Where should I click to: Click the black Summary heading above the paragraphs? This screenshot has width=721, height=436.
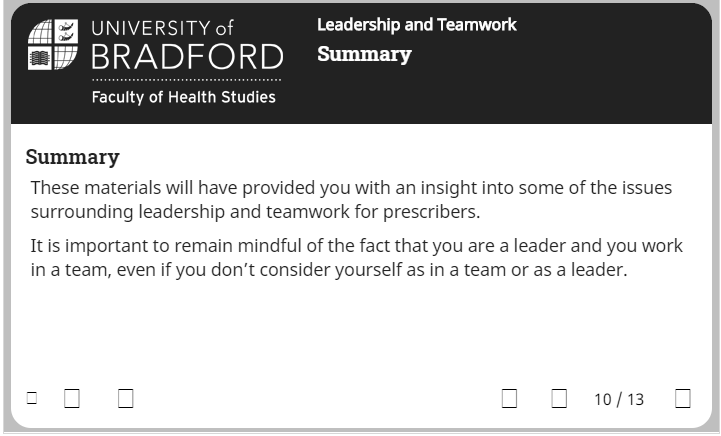pyautogui.click(x=73, y=157)
